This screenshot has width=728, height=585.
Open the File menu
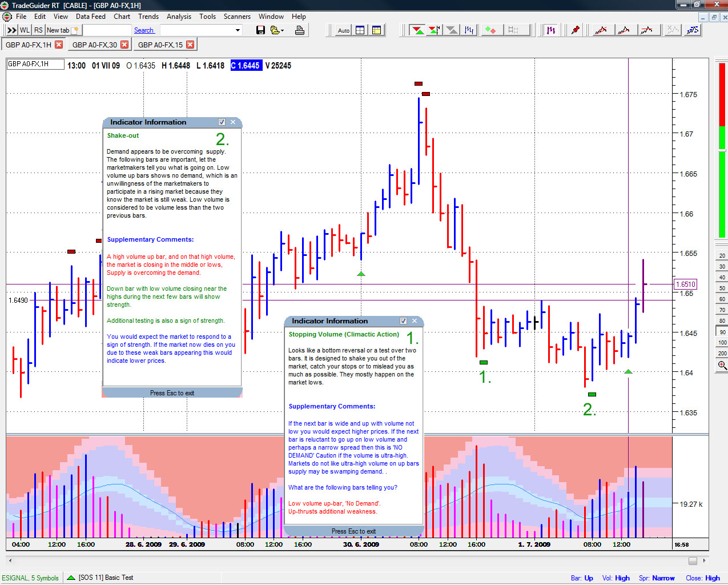click(21, 17)
